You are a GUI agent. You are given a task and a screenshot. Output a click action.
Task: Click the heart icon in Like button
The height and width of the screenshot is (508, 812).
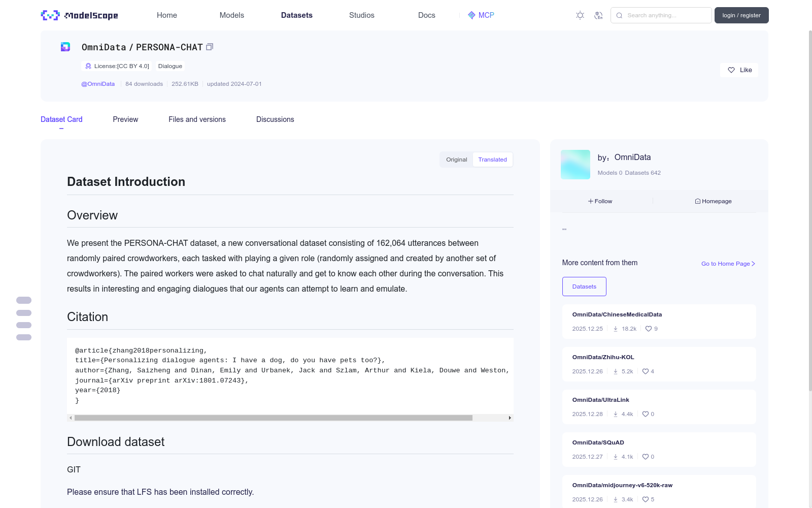[x=731, y=70]
